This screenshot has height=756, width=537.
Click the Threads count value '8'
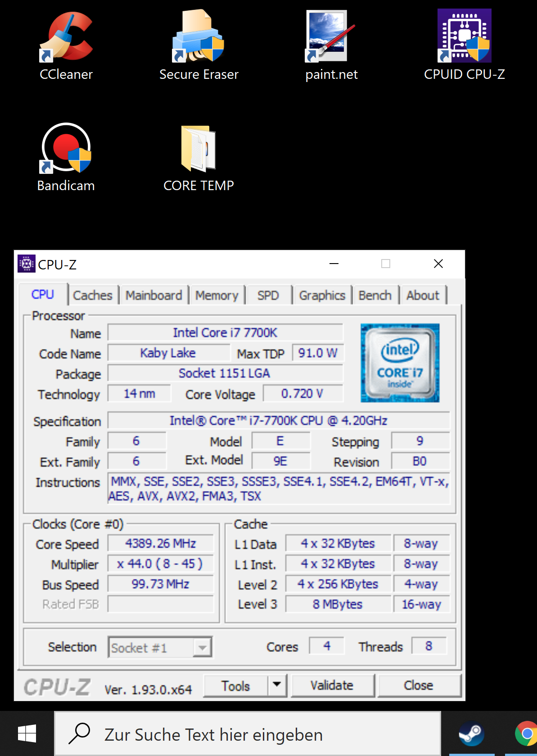(429, 646)
